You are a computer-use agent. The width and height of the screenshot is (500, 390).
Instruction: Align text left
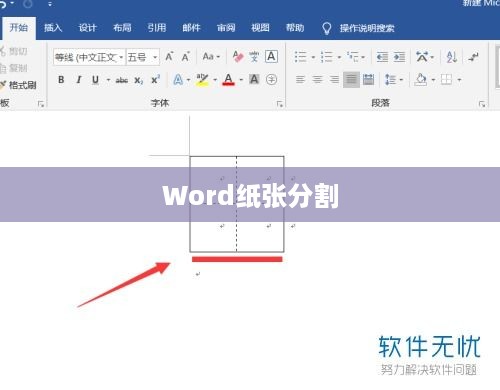[300, 79]
